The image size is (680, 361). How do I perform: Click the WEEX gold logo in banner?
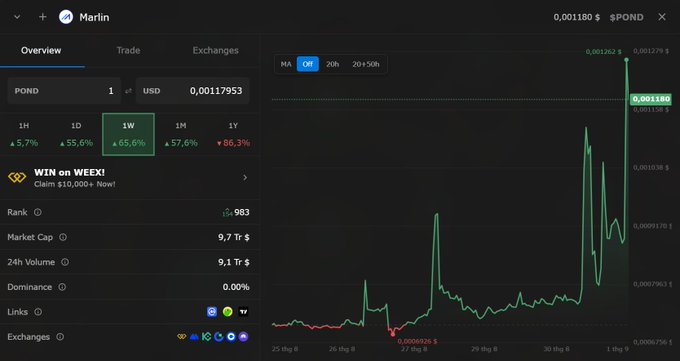pos(17,177)
